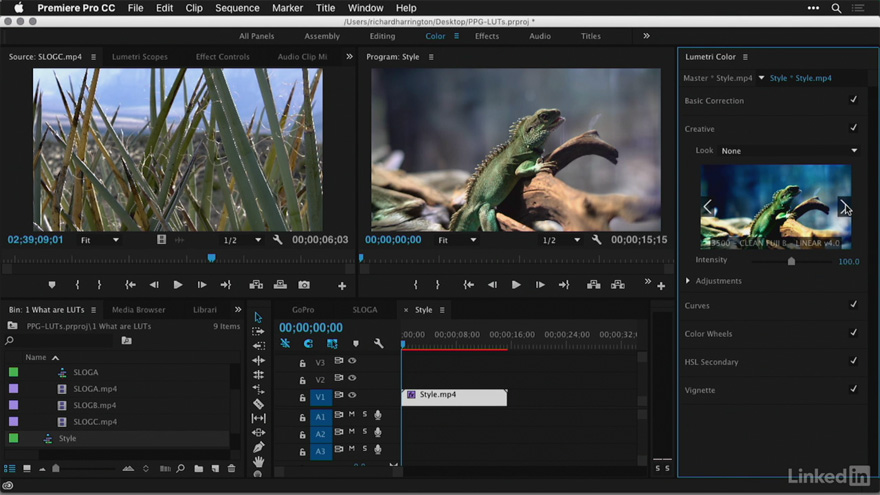Show hidden Source panel tabs chevron

coord(349,57)
